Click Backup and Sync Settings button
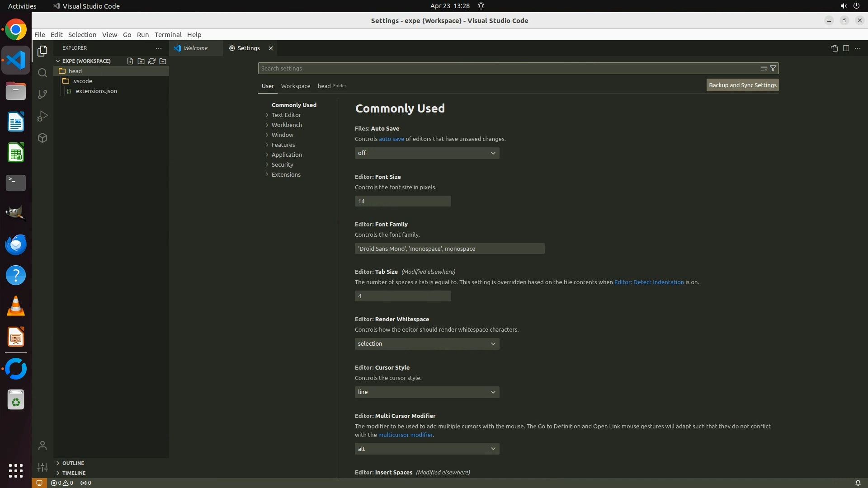868x488 pixels. [x=742, y=85]
